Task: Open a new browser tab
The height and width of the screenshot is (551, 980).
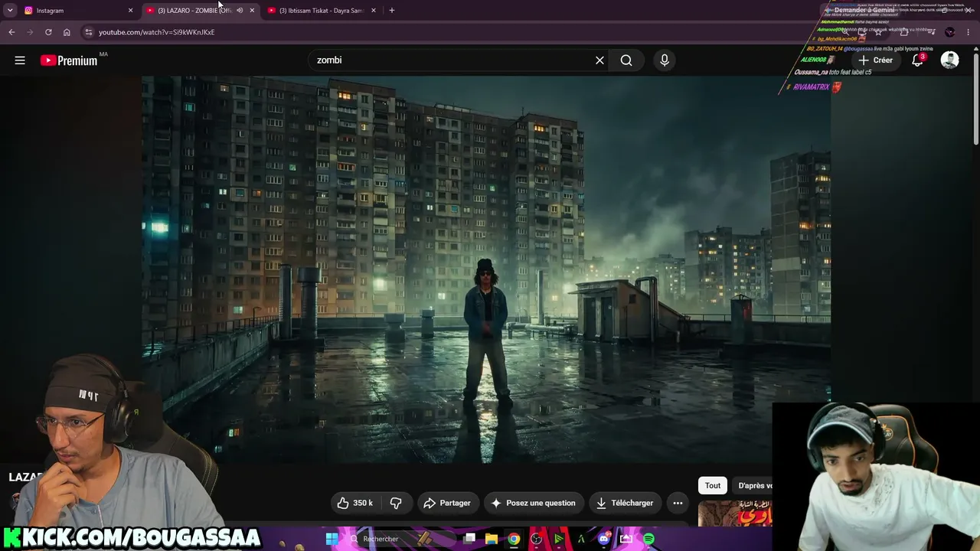Action: pos(391,11)
